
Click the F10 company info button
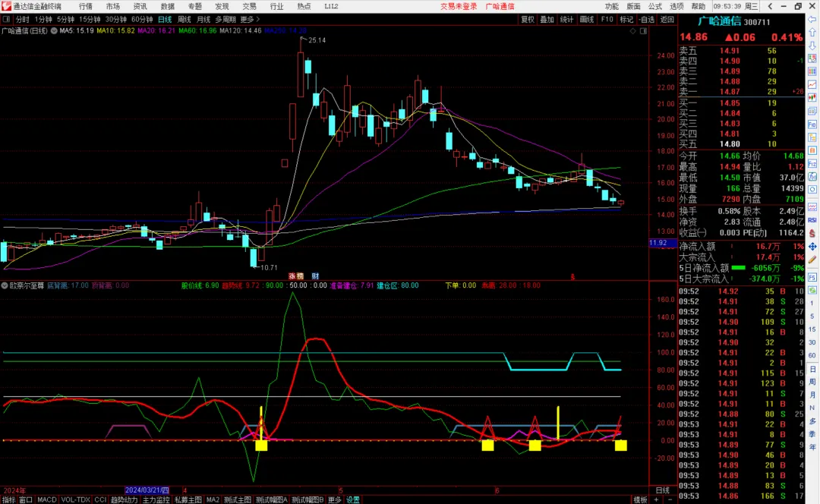[x=607, y=19]
